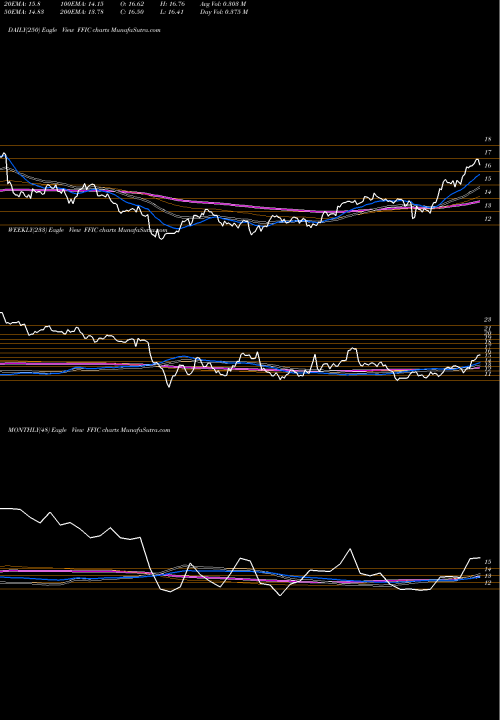Image resolution: width=500 pixels, height=720 pixels.
Task: Click the low price L: 16.41
Action: point(172,12)
